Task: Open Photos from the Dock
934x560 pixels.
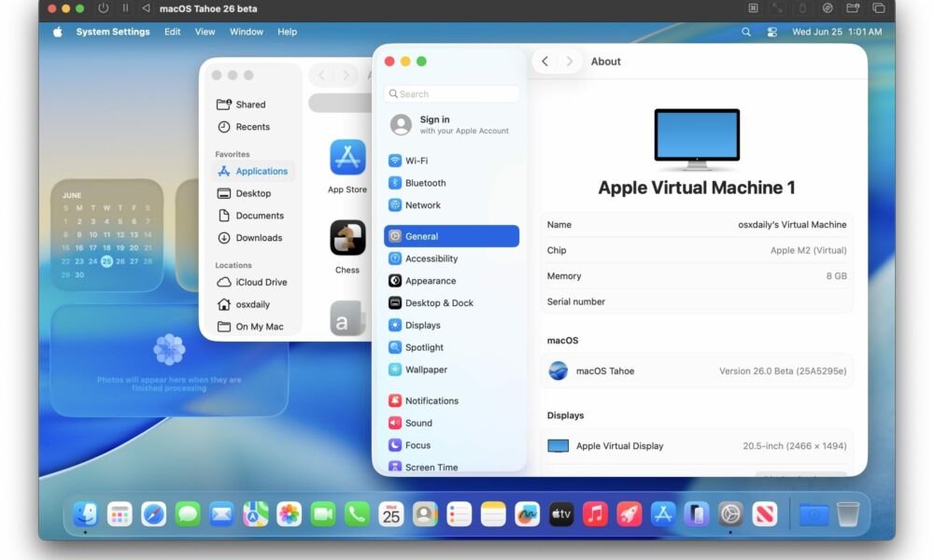Action: (x=290, y=514)
